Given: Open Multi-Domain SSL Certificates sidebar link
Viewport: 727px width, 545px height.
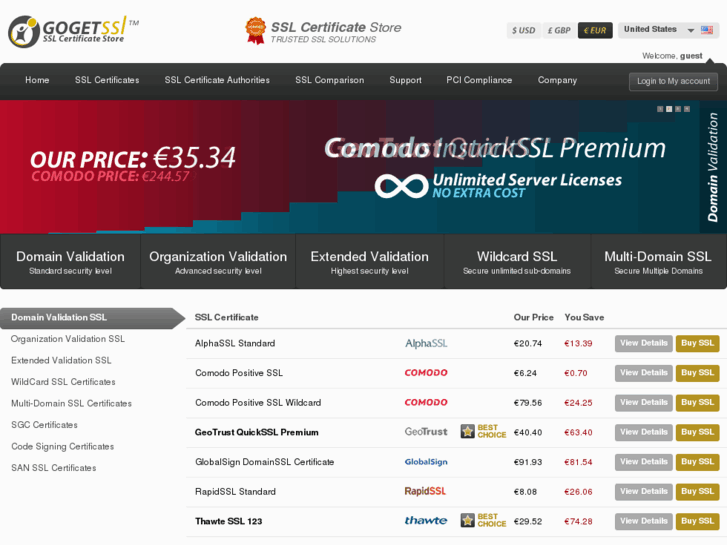Looking at the screenshot, I should point(71,404).
